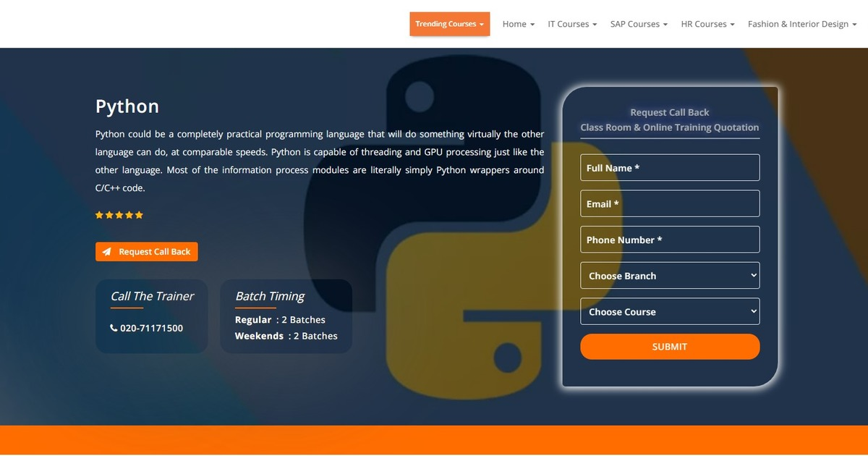
Task: Click the five-star rating under the description
Action: click(x=119, y=215)
